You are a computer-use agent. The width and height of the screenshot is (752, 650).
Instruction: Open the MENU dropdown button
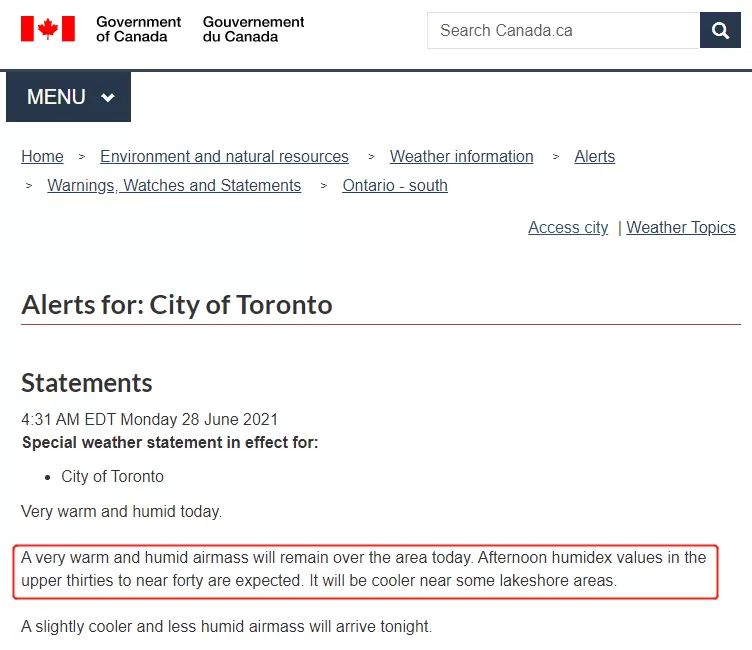click(69, 96)
